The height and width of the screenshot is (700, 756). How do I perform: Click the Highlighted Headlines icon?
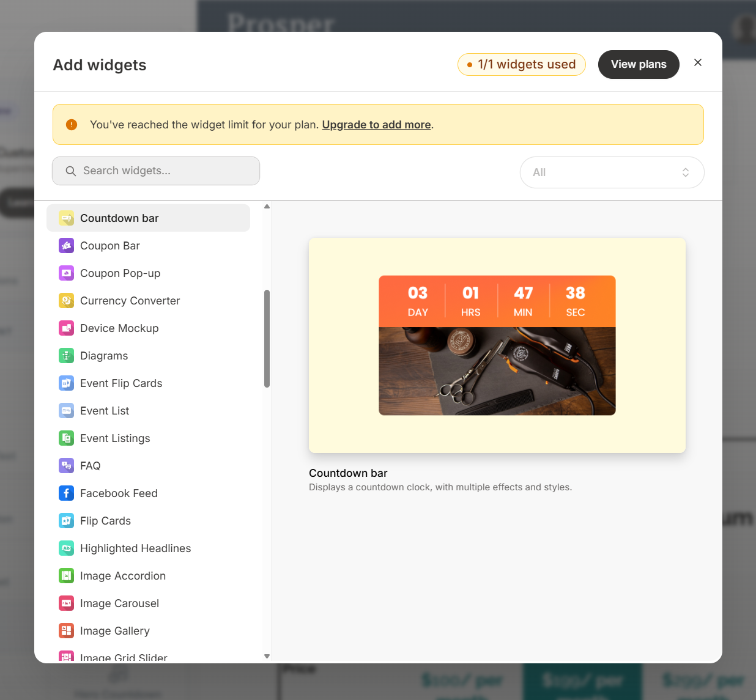click(66, 548)
